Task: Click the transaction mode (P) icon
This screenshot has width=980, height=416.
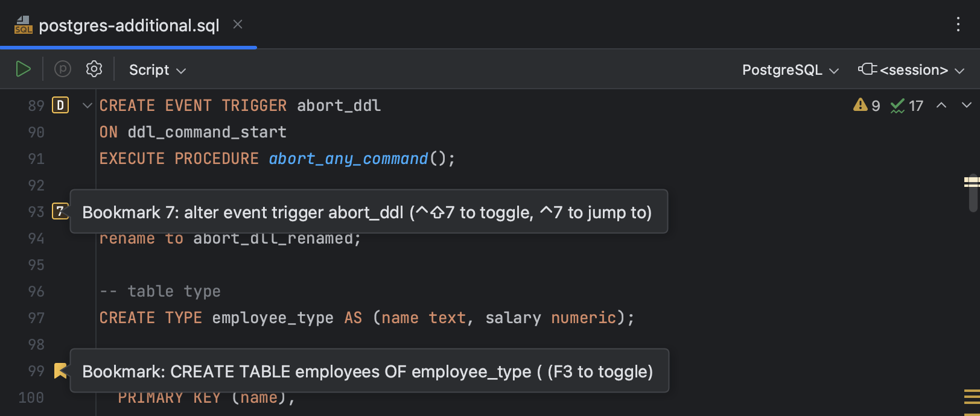Action: pyautogui.click(x=63, y=69)
